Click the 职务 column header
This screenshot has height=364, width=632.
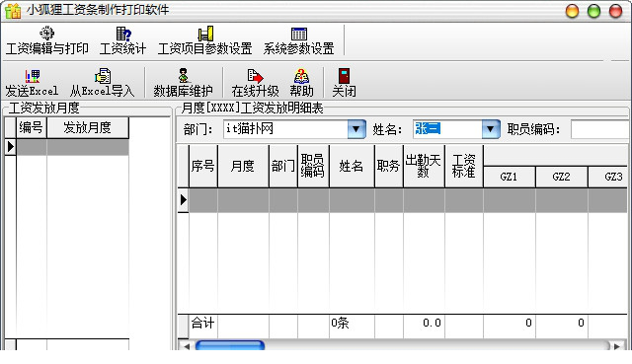389,166
